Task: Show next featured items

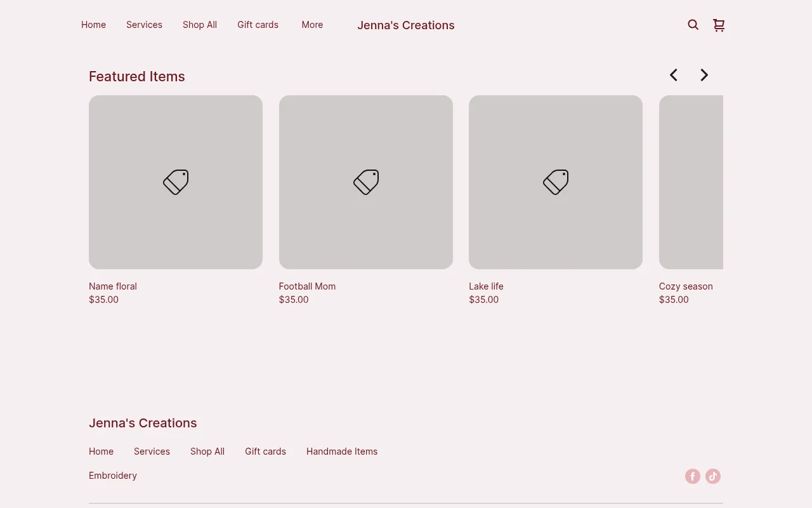Action: (704, 75)
